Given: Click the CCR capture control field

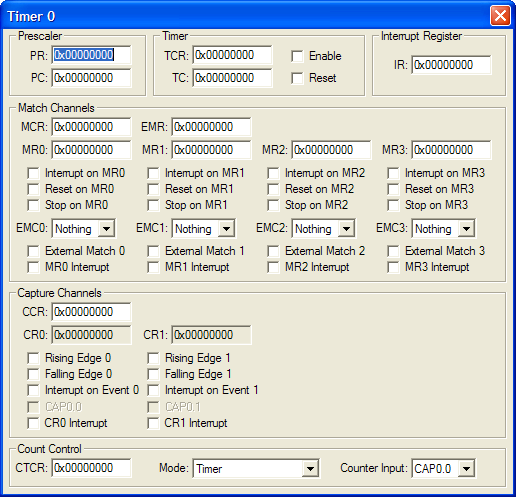Looking at the screenshot, I should pos(92,312).
